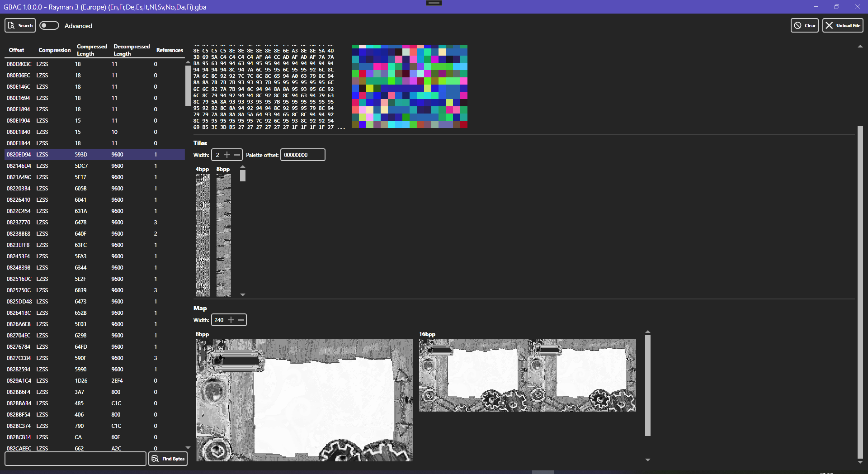Increase tiles width with plus icon
This screenshot has height=474, width=868.
click(x=227, y=155)
